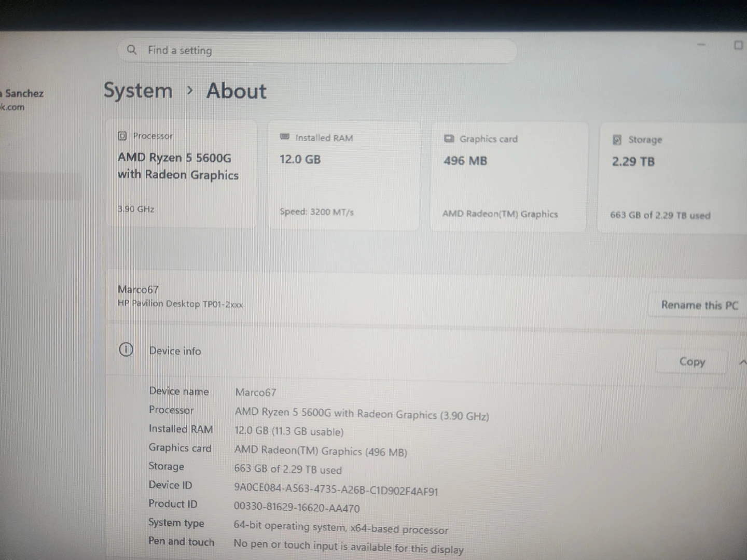The height and width of the screenshot is (560, 747).
Task: Click 12.0 GB RAM value in card
Action: (300, 159)
